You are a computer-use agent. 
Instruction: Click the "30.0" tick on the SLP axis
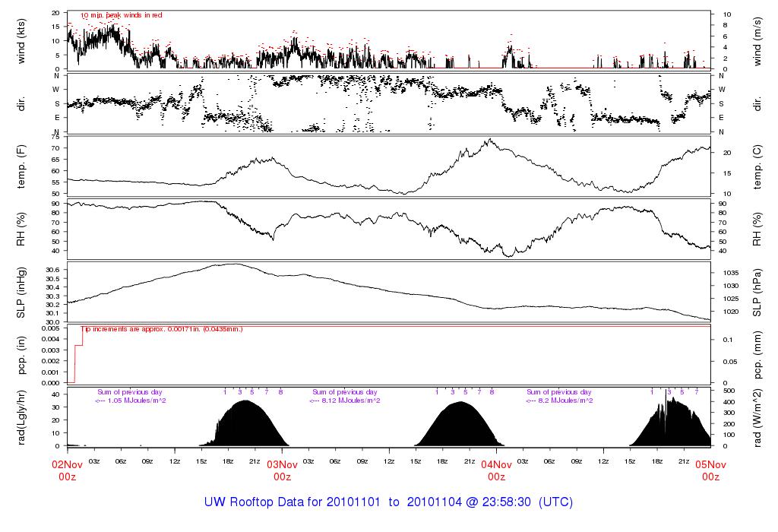click(52, 322)
